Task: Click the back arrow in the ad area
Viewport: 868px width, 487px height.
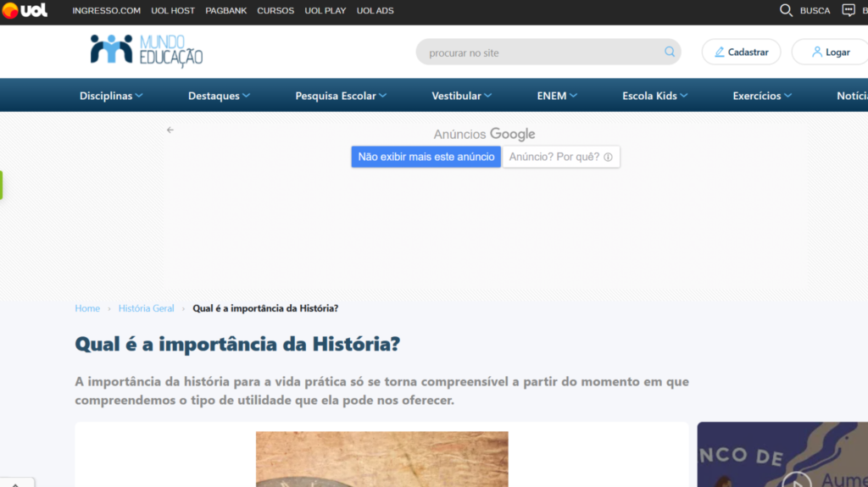Action: pyautogui.click(x=170, y=130)
